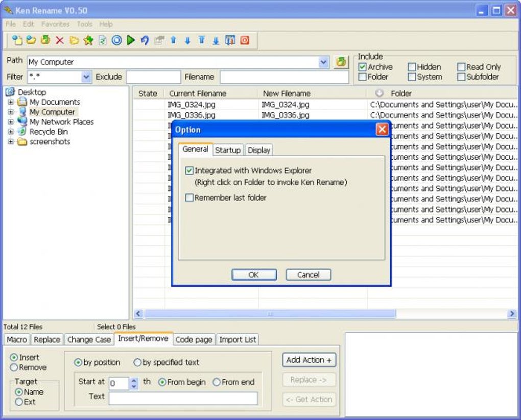
Task: Click the move down arrow icon
Action: tap(187, 41)
